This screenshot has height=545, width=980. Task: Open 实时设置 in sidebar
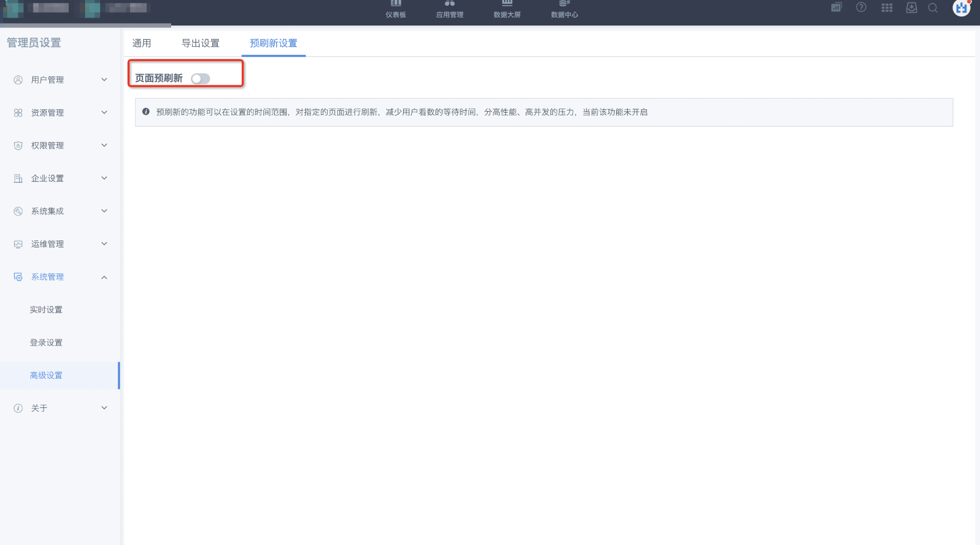[46, 310]
